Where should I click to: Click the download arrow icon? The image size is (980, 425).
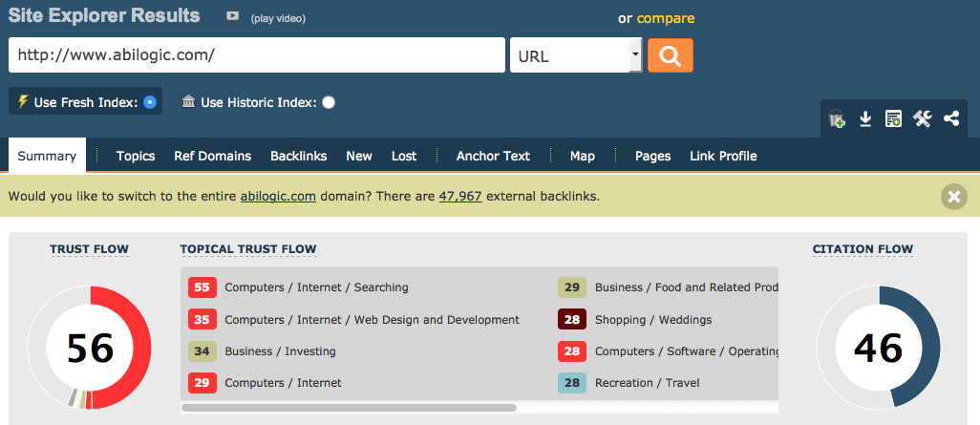coord(865,119)
